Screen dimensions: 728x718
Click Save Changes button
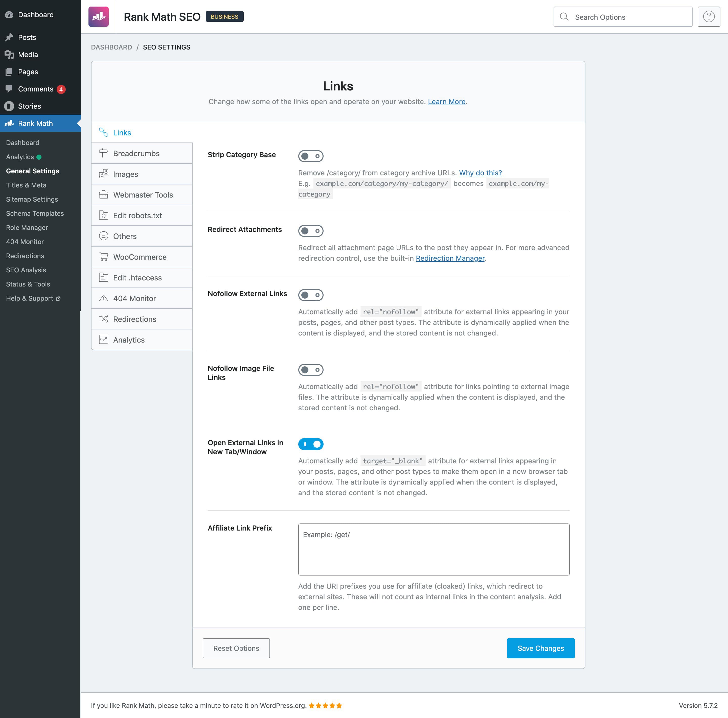point(540,648)
